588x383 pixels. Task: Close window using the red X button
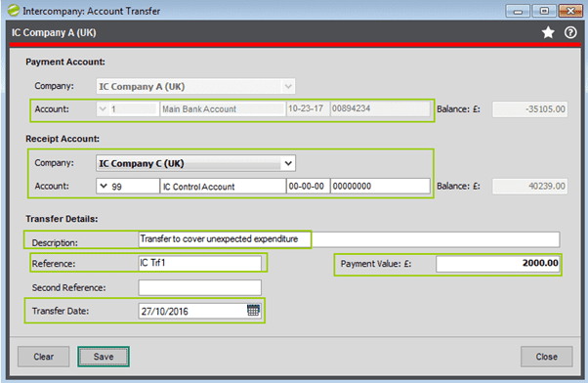tap(570, 11)
